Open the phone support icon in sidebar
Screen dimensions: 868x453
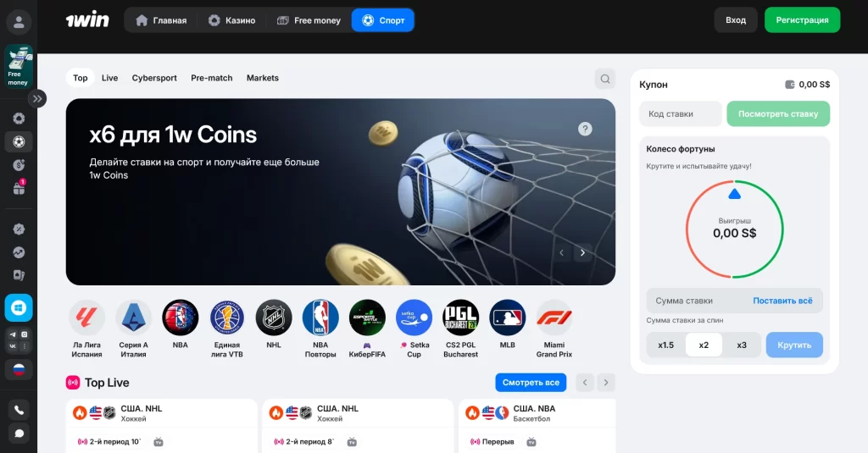coord(19,410)
